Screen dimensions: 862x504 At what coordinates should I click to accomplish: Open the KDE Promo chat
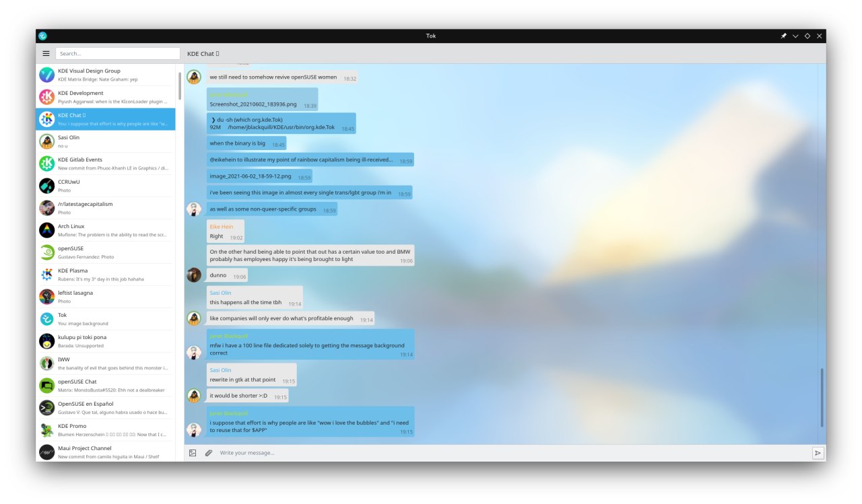pyautogui.click(x=105, y=430)
